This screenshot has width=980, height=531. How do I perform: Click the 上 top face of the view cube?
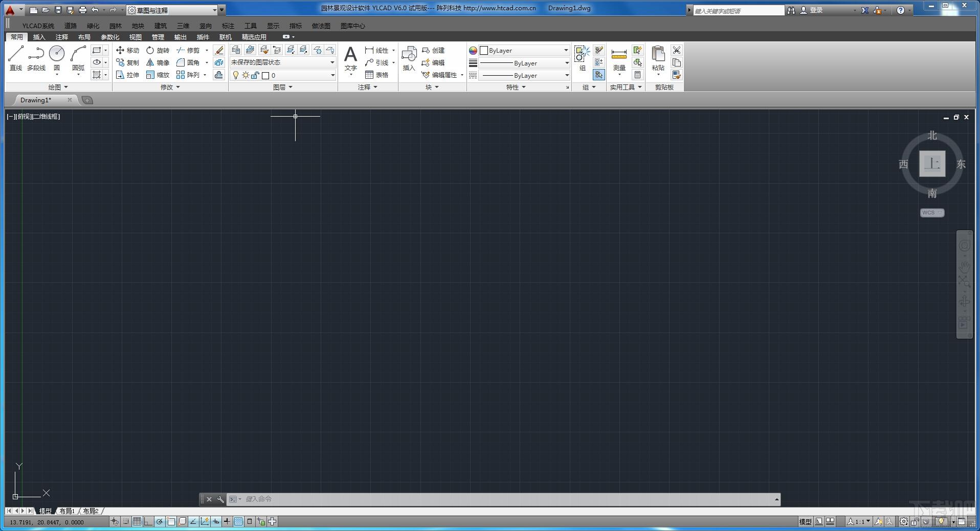point(932,164)
